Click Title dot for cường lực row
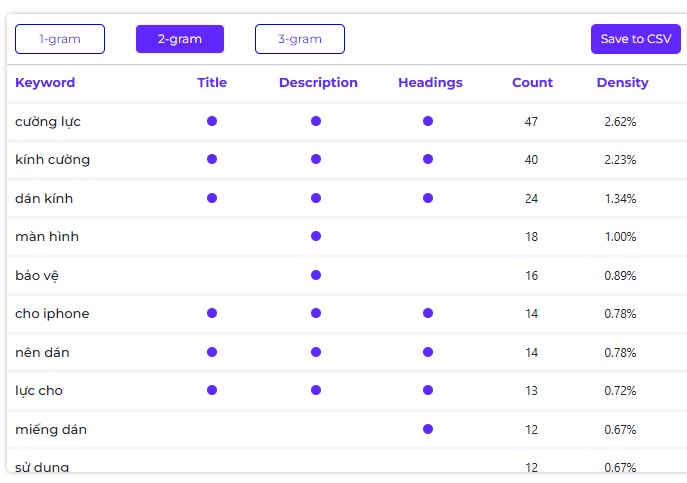The height and width of the screenshot is (483, 687). (212, 121)
